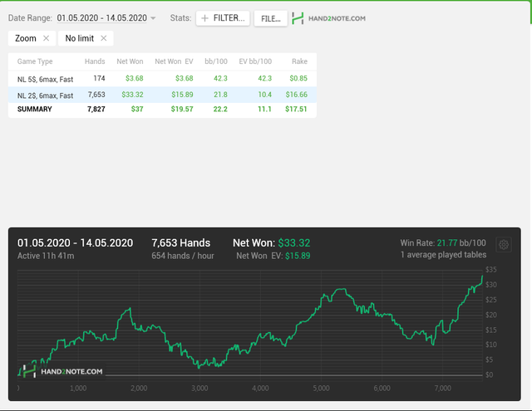
Task: Click the $15.89 Net Won EV cell
Action: pyautogui.click(x=182, y=95)
